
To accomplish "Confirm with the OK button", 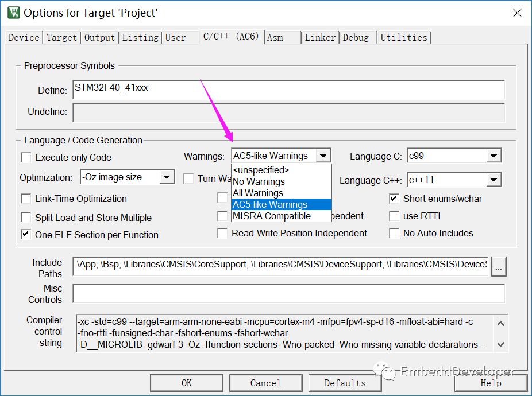I will (x=187, y=383).
